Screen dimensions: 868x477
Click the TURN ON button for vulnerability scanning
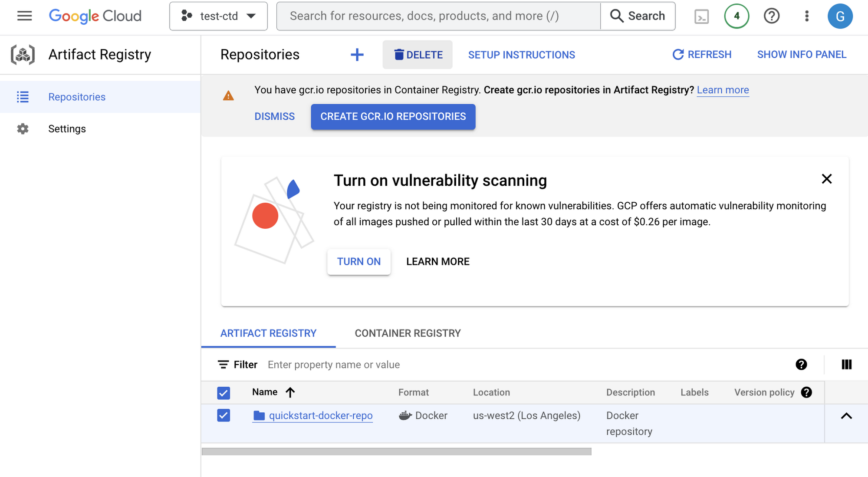[358, 261]
